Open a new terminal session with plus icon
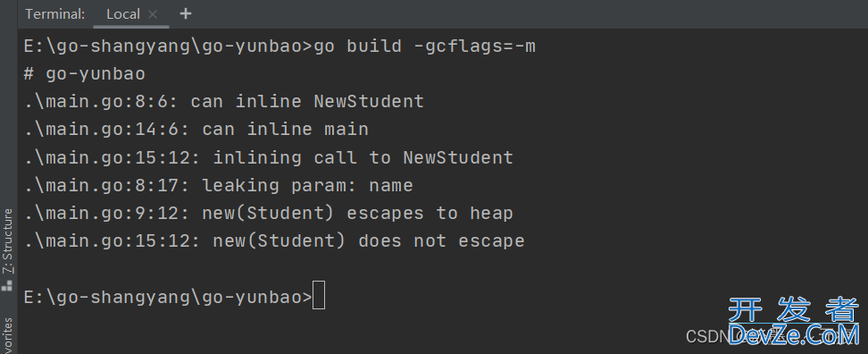 [x=186, y=13]
